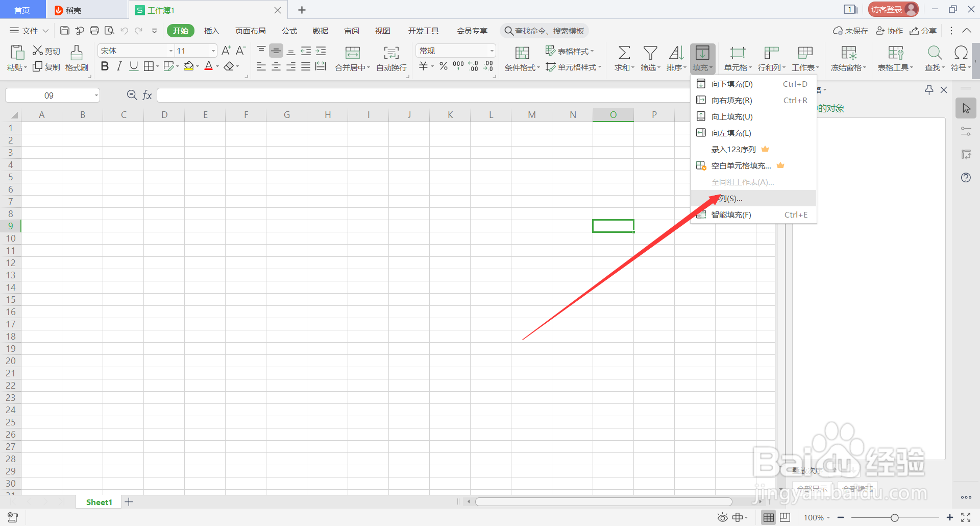This screenshot has width=980, height=526.
Task: Adjust the zoom slider at bottom right
Action: [x=896, y=517]
